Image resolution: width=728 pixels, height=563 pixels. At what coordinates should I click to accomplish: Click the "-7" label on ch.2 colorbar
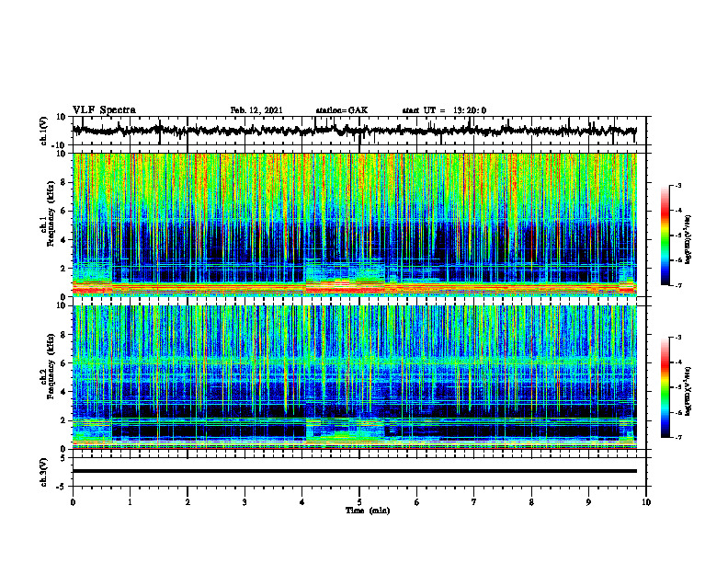coord(677,437)
